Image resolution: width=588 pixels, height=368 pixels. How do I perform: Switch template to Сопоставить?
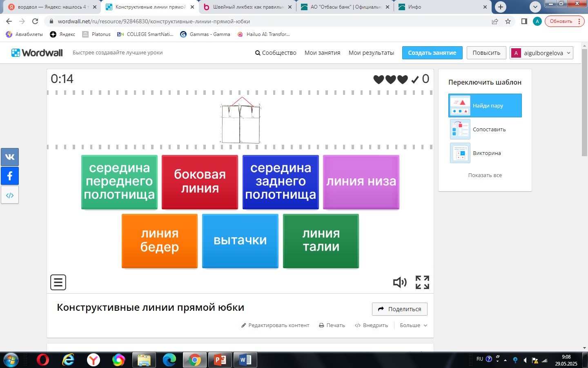point(485,129)
